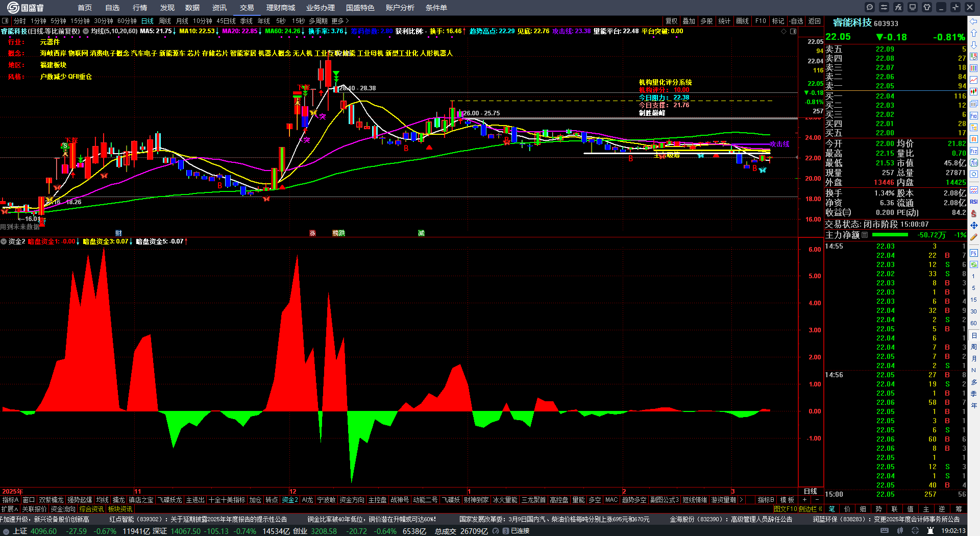Click the 22.04 price axis label

(815, 61)
